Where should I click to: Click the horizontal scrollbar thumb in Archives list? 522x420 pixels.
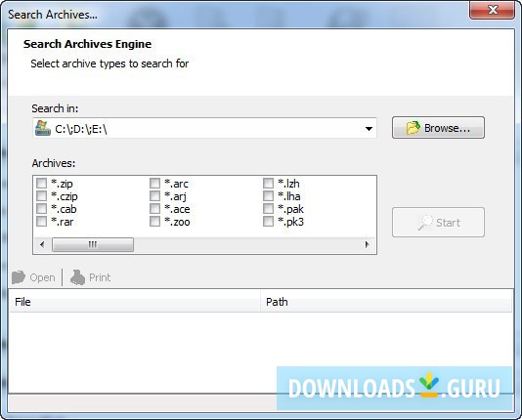coord(93,245)
